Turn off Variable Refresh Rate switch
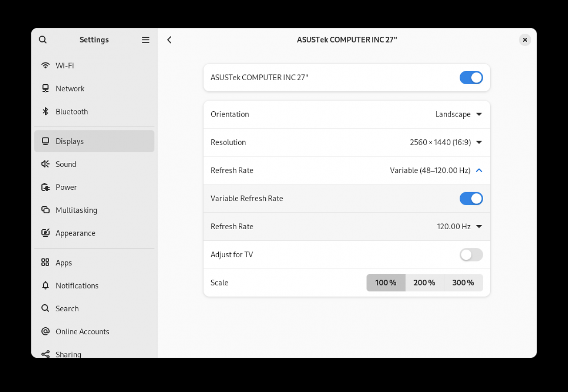This screenshot has height=392, width=568. pyautogui.click(x=471, y=199)
